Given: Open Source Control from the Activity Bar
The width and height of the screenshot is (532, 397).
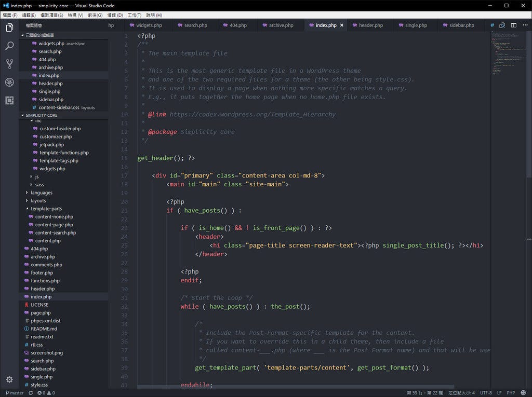Looking at the screenshot, I should (9, 64).
